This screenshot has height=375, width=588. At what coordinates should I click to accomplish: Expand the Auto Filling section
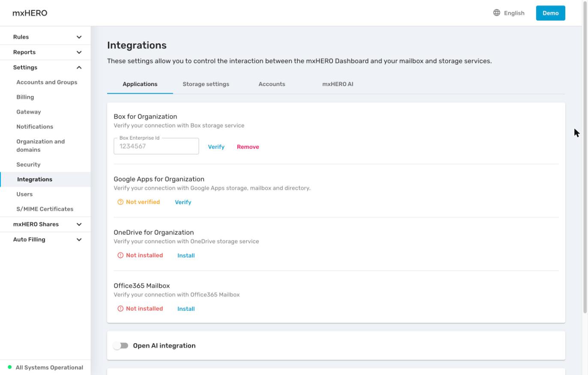tap(45, 240)
